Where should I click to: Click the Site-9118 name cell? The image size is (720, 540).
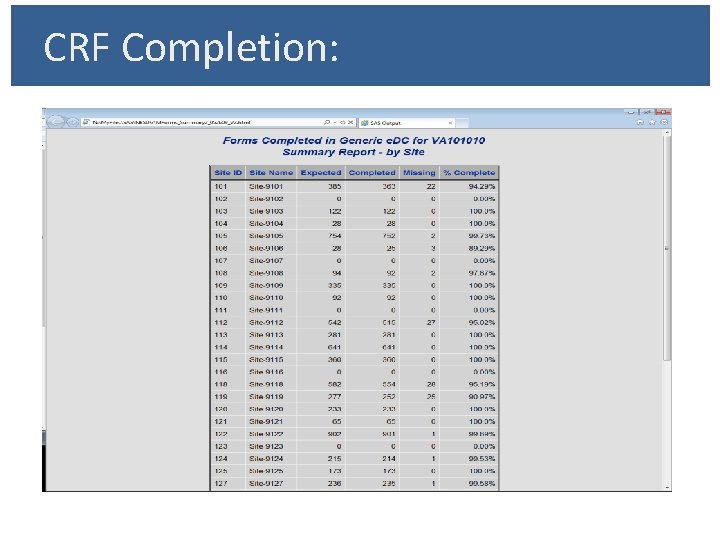266,385
